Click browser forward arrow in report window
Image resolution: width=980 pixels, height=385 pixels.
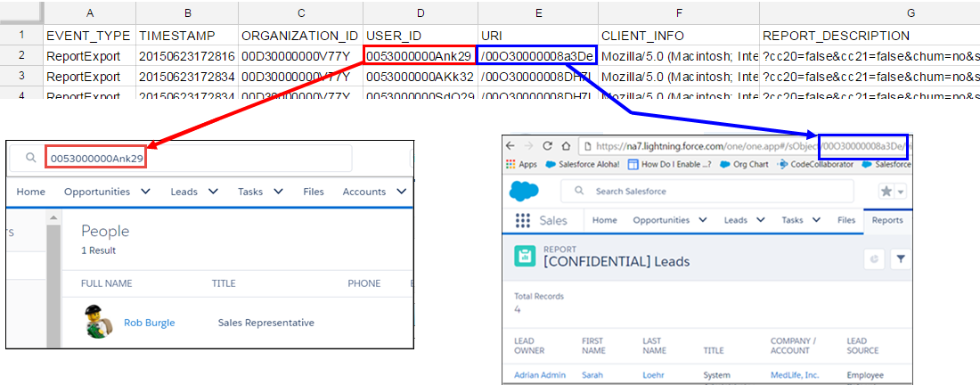pyautogui.click(x=528, y=145)
